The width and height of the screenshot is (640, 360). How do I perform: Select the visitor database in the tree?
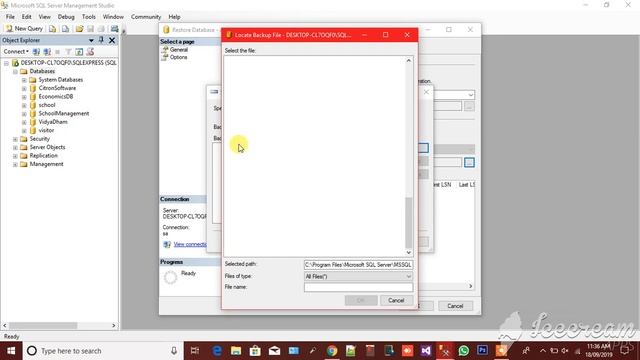pyautogui.click(x=46, y=130)
